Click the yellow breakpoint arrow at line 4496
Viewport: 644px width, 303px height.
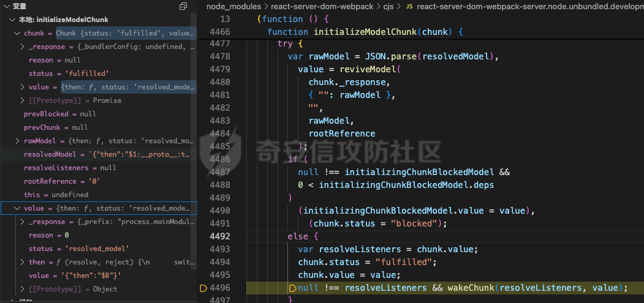[203, 288]
